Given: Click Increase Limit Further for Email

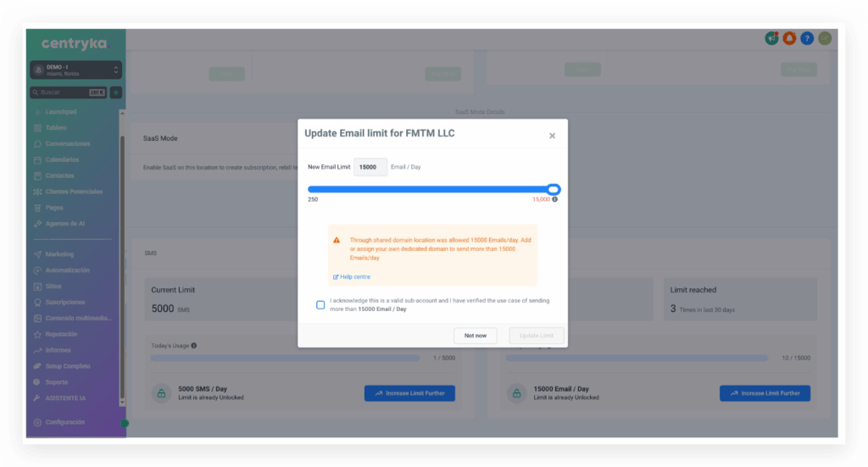Looking at the screenshot, I should (x=765, y=393).
